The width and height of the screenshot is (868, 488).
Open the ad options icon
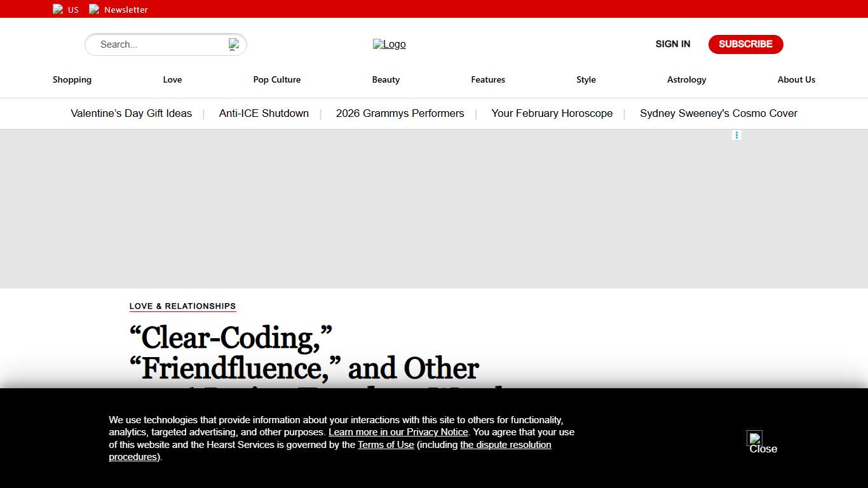[x=736, y=135]
